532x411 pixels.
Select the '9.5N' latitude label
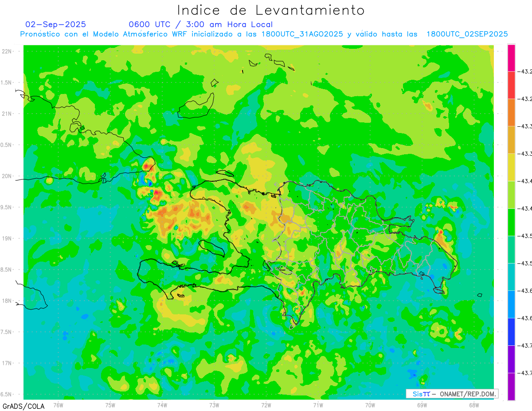coord(7,207)
